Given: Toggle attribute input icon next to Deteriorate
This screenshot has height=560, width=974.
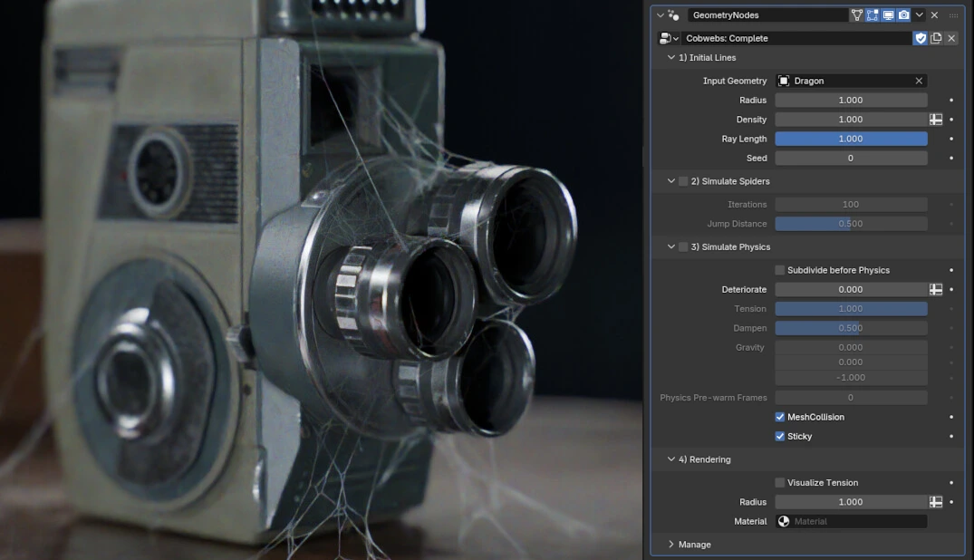Looking at the screenshot, I should [x=935, y=290].
